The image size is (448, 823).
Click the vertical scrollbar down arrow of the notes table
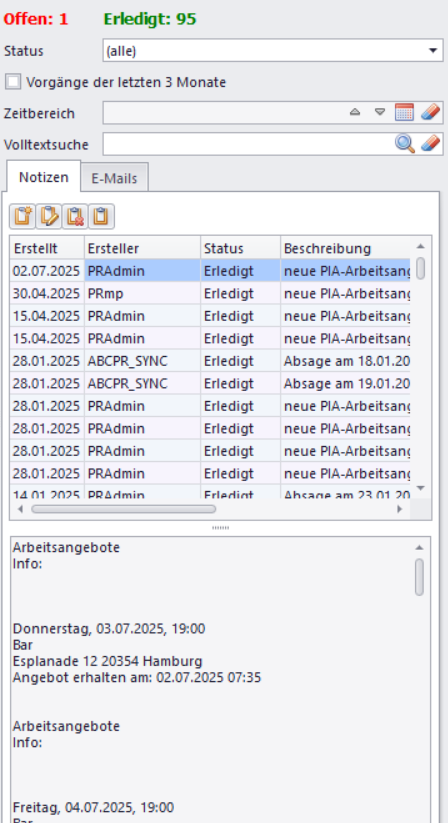pyautogui.click(x=420, y=488)
